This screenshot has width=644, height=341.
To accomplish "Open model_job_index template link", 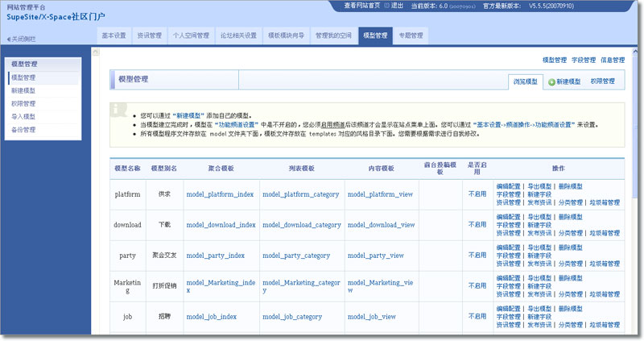I will click(212, 317).
